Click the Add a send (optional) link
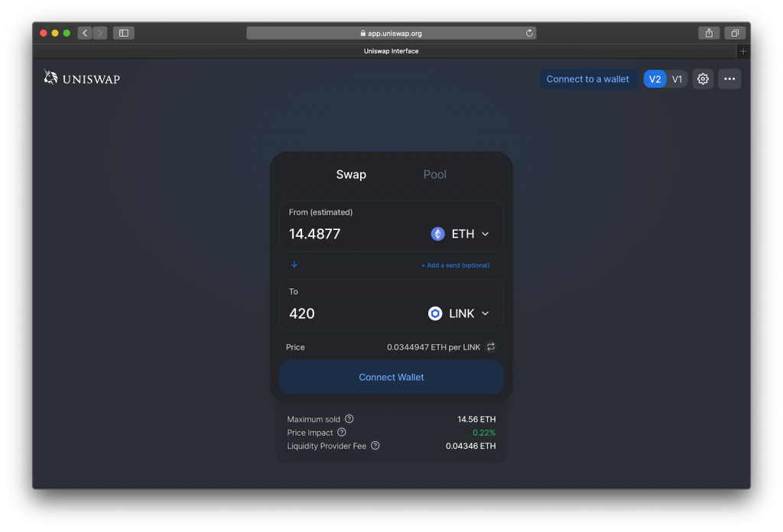 pyautogui.click(x=456, y=265)
